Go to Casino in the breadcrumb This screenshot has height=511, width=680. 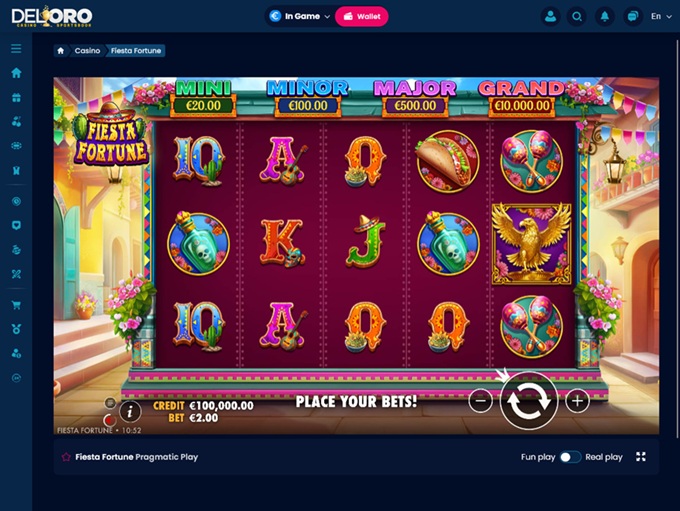point(87,51)
